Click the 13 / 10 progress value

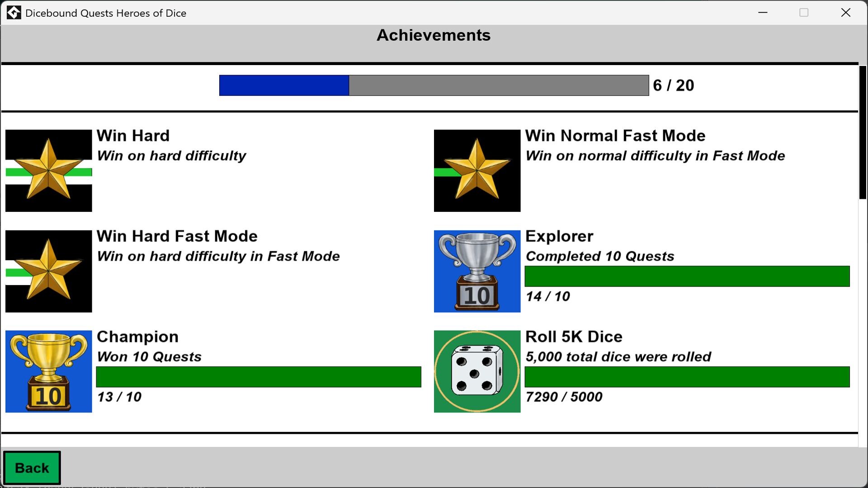point(119,397)
